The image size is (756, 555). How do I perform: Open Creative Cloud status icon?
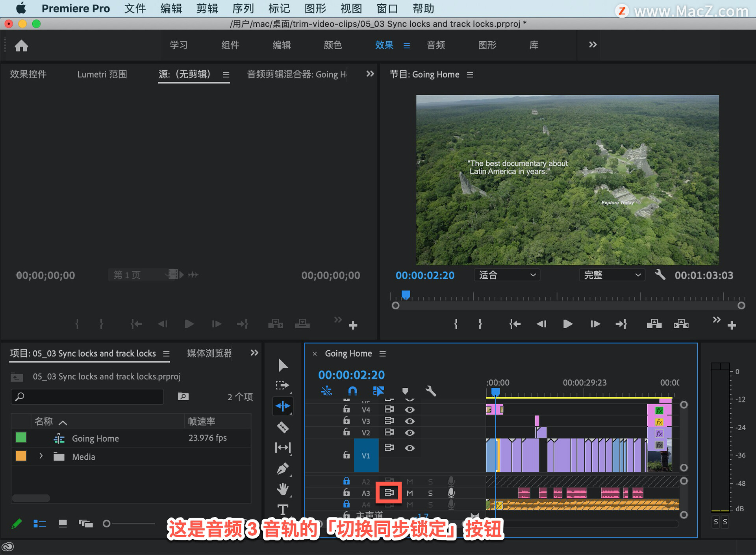[x=8, y=546]
